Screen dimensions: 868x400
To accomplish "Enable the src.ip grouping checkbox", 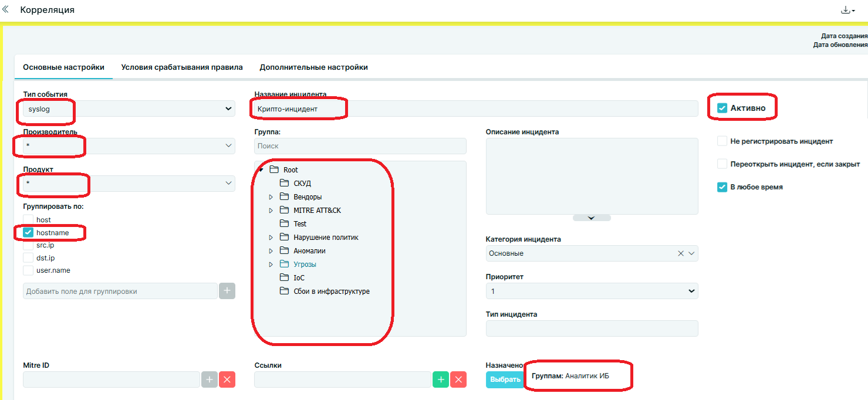I will coord(28,245).
